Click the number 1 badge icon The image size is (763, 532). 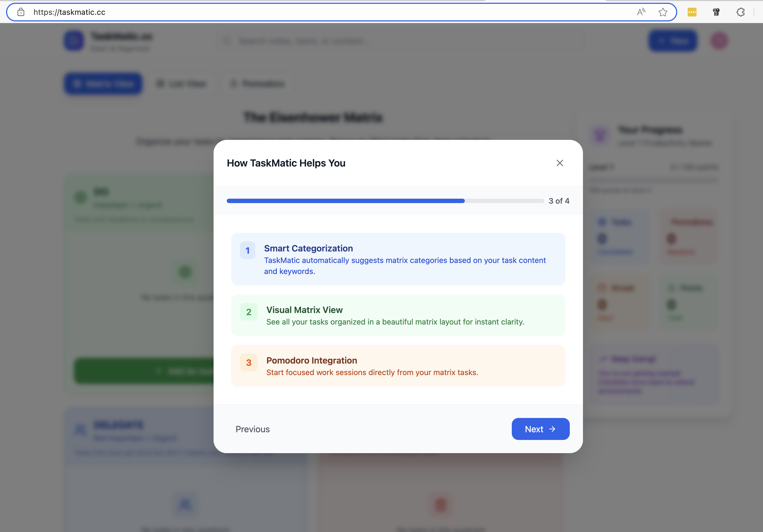coord(248,250)
